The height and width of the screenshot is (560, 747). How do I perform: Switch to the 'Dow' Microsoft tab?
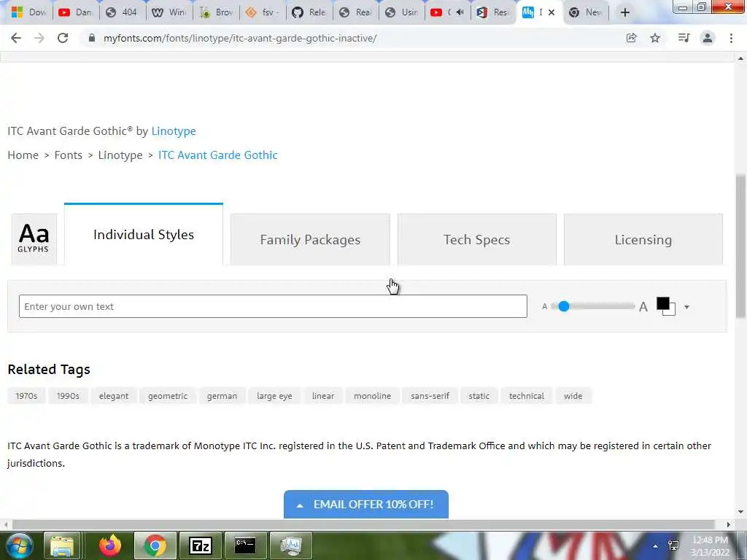point(29,12)
